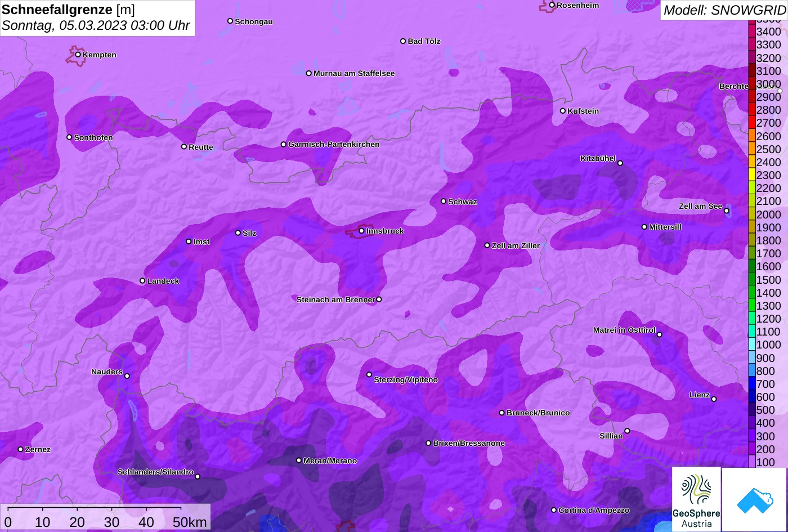Select the Innsbruck city marker
The width and height of the screenshot is (788, 532).
361,231
